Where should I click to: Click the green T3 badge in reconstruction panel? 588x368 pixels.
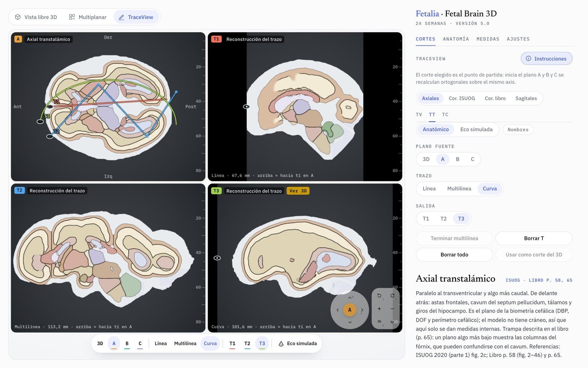[216, 191]
